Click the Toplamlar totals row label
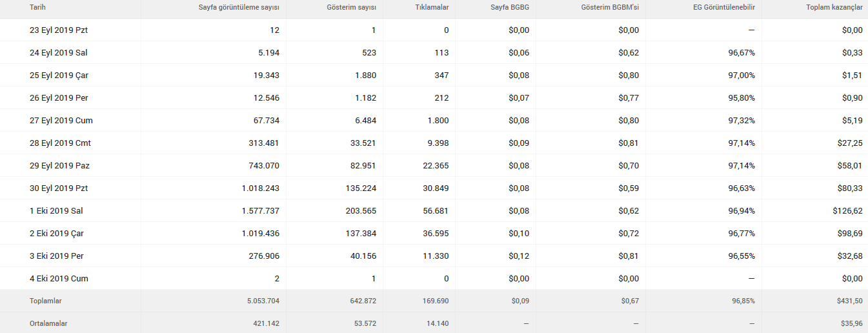Viewport: 868px width, 333px height. coord(46,301)
